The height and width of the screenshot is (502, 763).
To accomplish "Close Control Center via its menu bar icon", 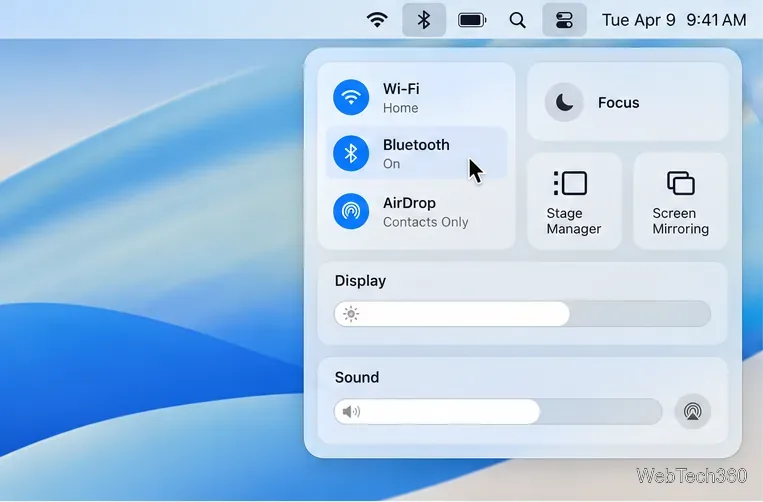I will [564, 20].
